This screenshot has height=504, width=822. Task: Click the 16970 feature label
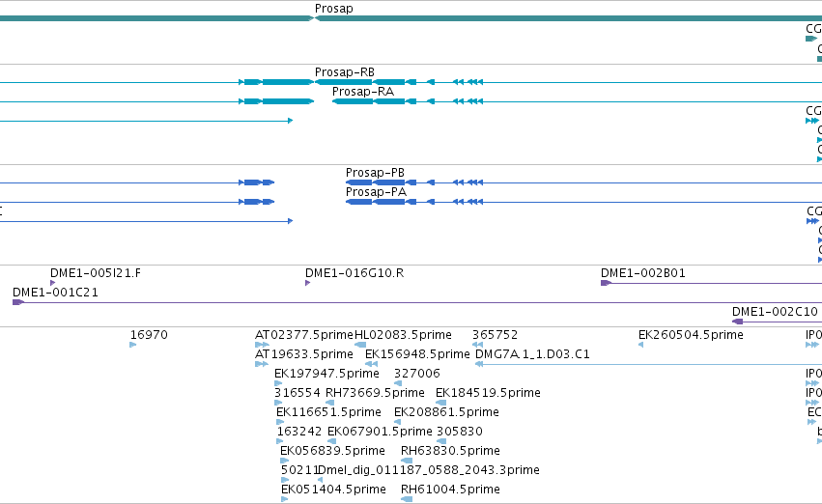tap(149, 335)
